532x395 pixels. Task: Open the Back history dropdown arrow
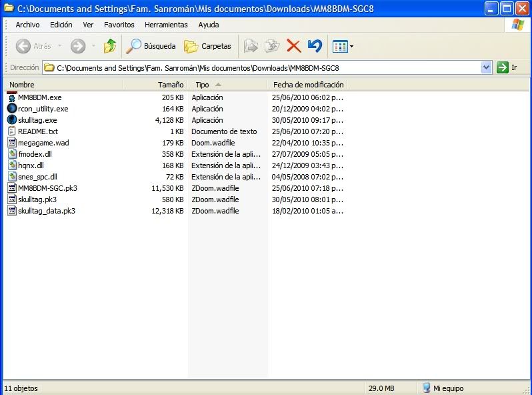59,46
